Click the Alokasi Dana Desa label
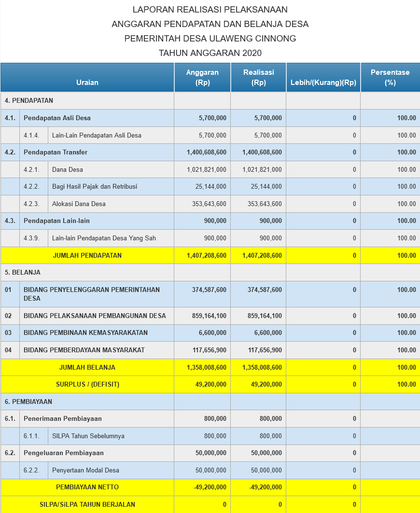 pyautogui.click(x=79, y=204)
